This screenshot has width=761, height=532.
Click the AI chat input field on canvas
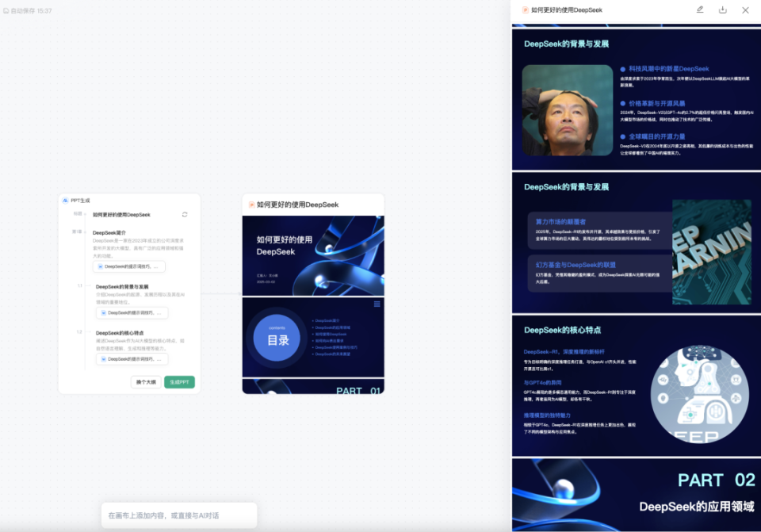(x=179, y=515)
